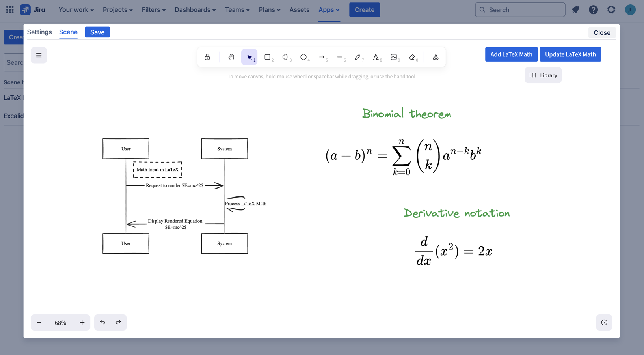Switch to the Settings tab
The height and width of the screenshot is (355, 644).
coord(39,32)
